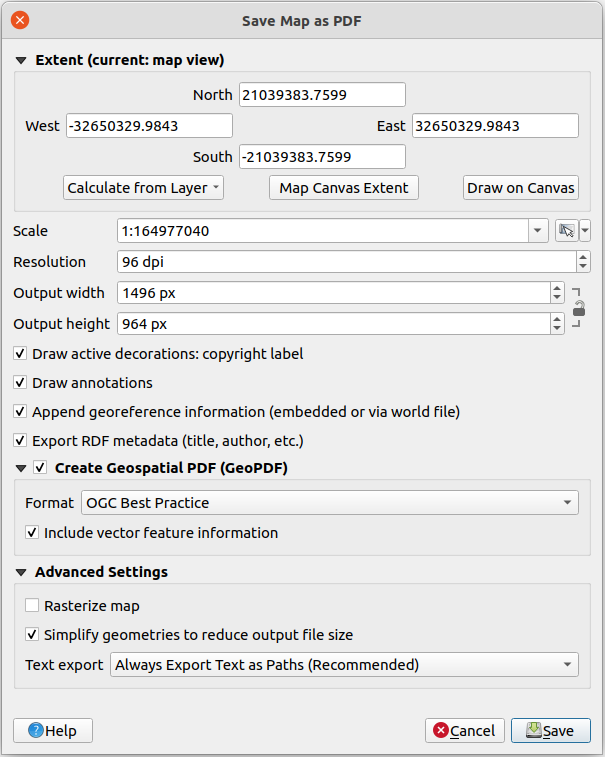Collapse the Advanced Settings section
Screen dimensions: 605x757
tap(21, 573)
